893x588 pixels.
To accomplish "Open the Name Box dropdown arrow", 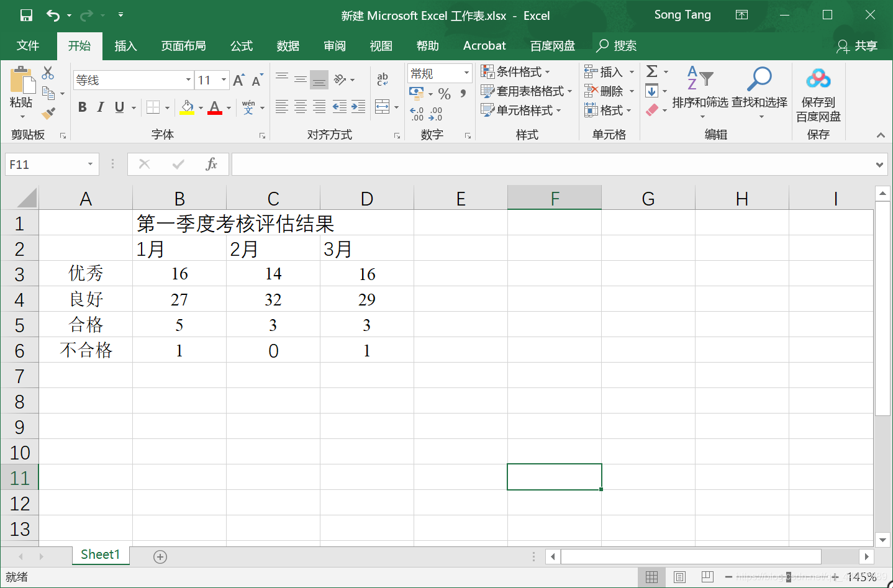I will (x=90, y=164).
